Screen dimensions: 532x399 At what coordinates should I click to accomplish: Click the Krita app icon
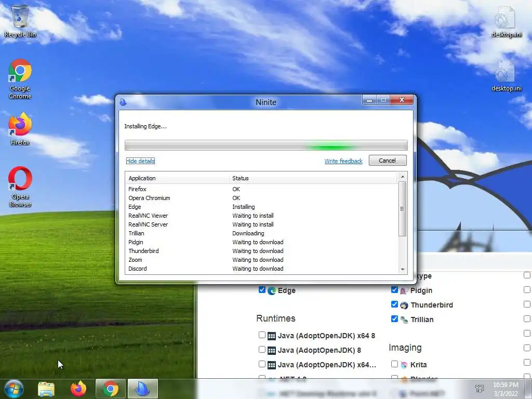404,365
